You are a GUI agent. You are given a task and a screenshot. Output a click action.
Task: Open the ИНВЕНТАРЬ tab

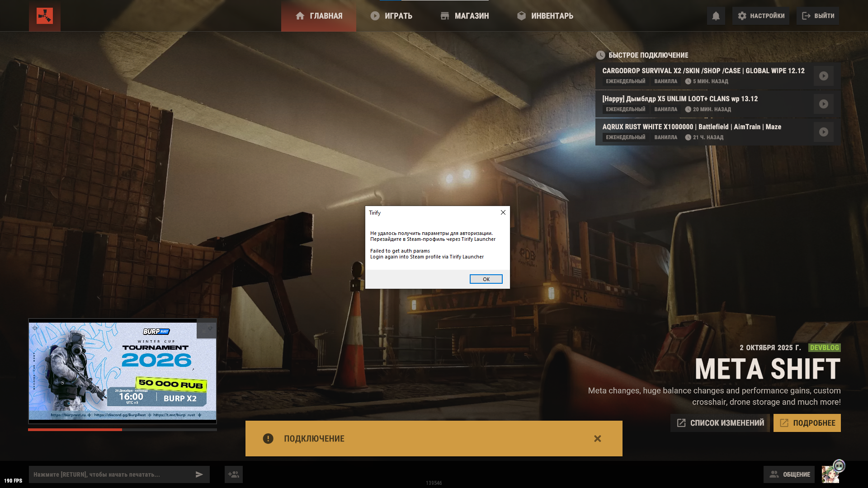pyautogui.click(x=545, y=16)
